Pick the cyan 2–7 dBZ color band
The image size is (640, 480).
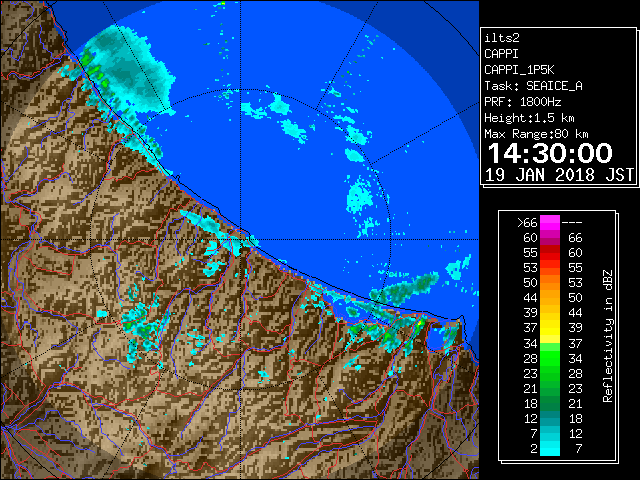coord(550,449)
